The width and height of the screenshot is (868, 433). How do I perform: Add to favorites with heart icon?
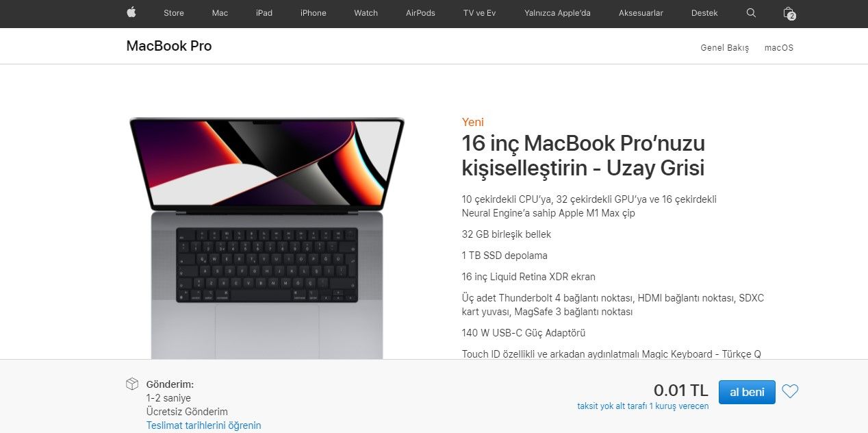790,392
